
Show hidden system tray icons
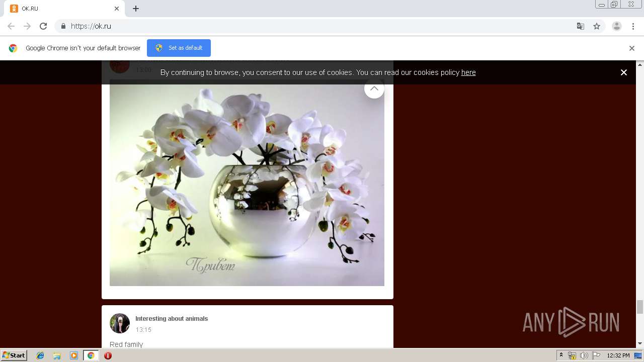(561, 355)
